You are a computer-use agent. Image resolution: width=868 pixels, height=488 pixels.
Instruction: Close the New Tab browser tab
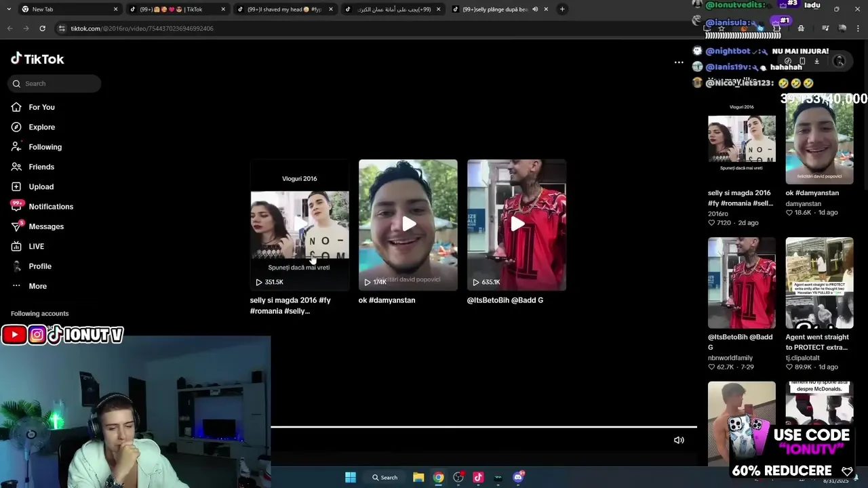point(115,9)
